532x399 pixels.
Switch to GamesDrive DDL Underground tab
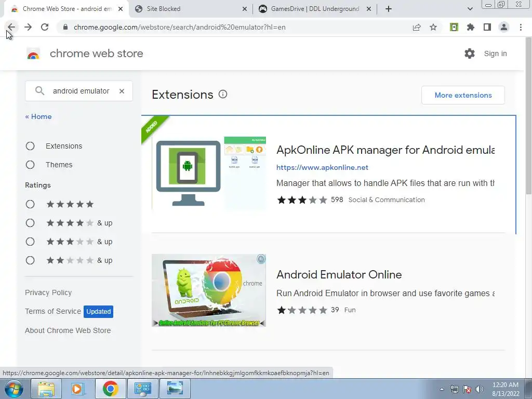315,9
